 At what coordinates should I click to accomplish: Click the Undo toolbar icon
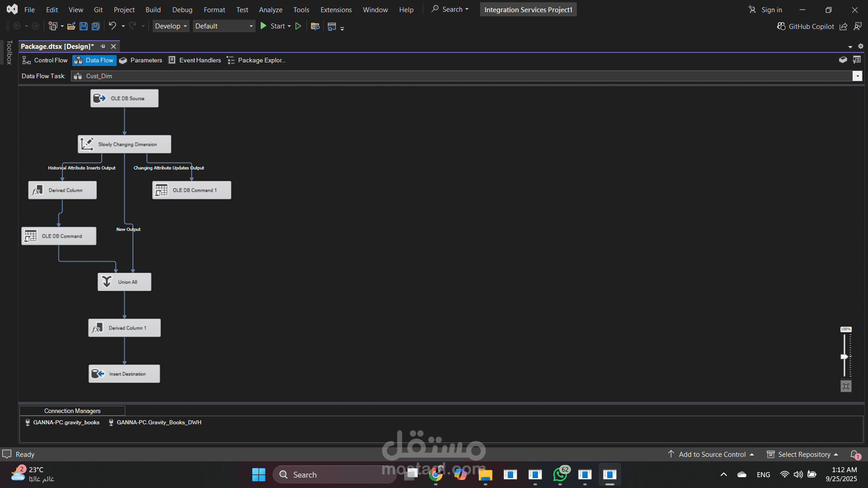[112, 26]
